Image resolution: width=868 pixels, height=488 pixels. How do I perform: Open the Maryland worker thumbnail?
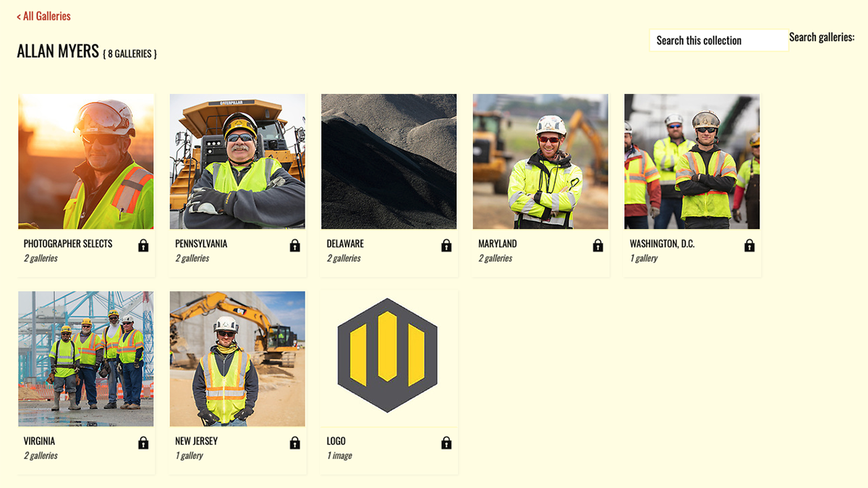tap(540, 161)
